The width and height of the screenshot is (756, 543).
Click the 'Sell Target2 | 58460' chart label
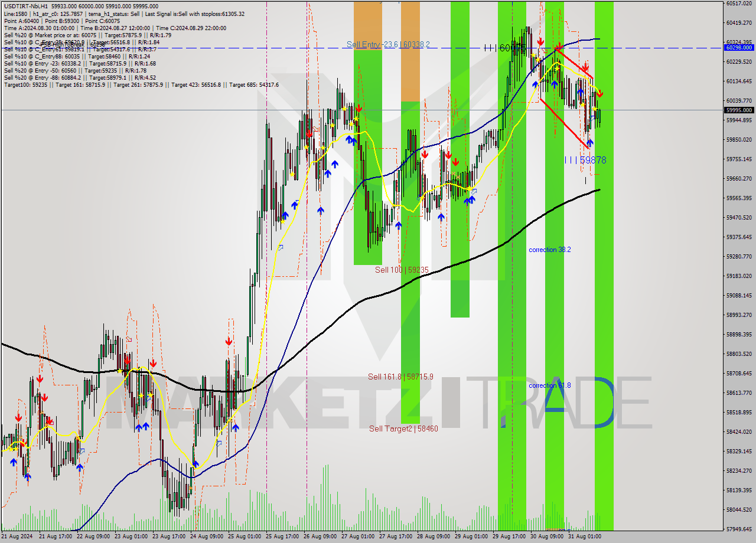pos(403,428)
